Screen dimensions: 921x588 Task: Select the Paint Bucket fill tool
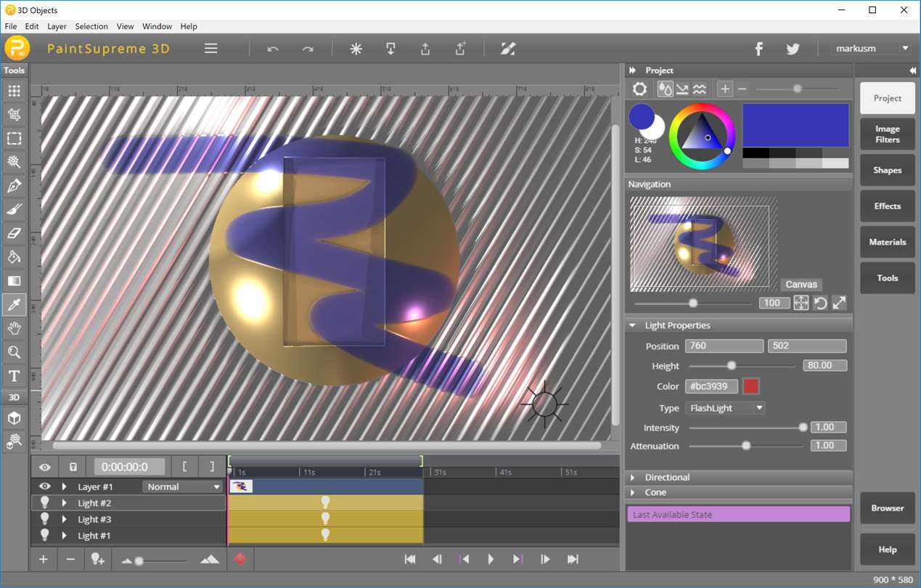click(14, 257)
